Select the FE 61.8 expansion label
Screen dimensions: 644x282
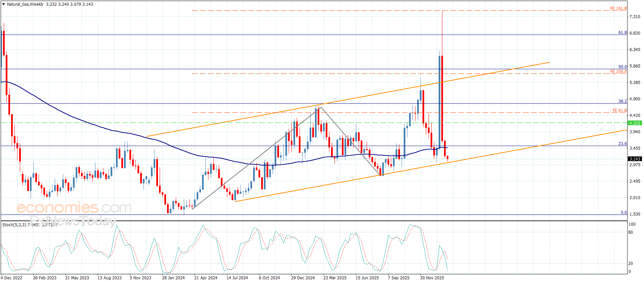pos(619,110)
